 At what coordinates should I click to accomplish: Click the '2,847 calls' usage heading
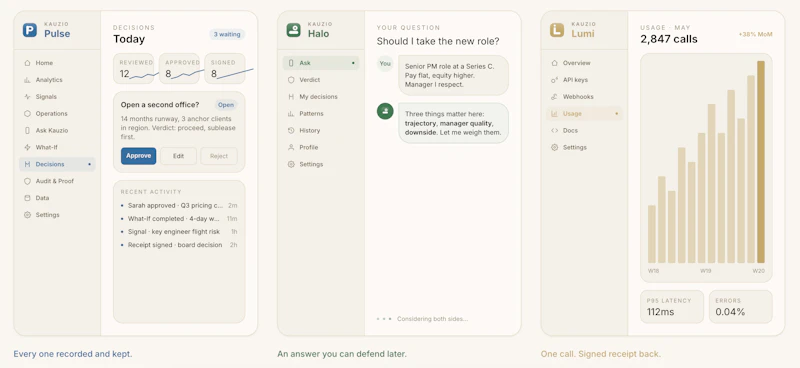[669, 39]
